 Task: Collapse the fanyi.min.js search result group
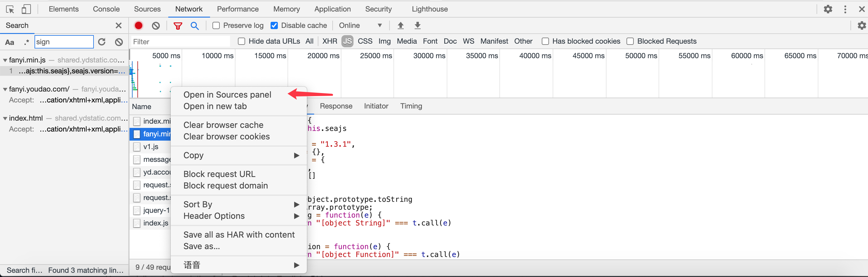click(x=5, y=60)
